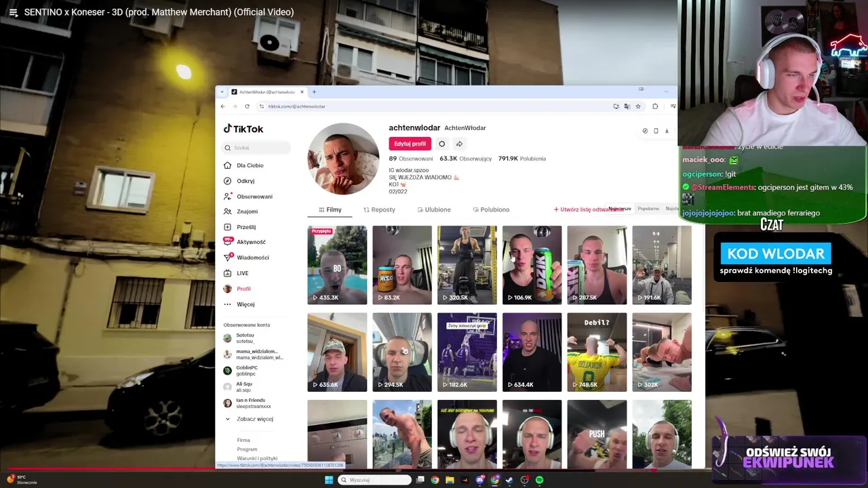Click KOD WLODAR banner on stream
The width and height of the screenshot is (868, 488).
coord(776,253)
